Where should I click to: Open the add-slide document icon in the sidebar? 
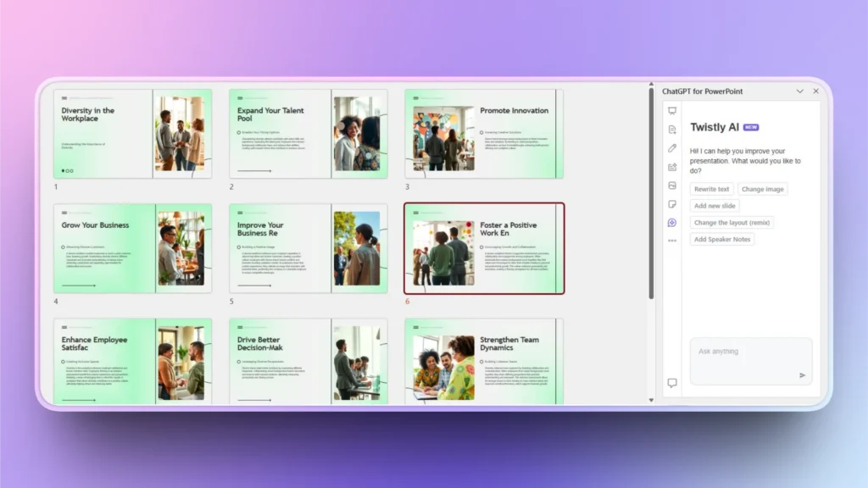click(x=672, y=129)
